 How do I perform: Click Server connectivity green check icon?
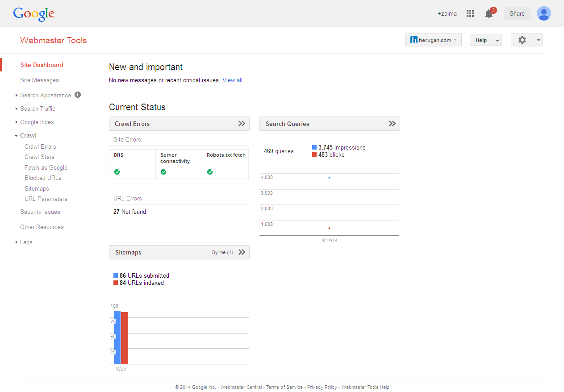pyautogui.click(x=163, y=172)
